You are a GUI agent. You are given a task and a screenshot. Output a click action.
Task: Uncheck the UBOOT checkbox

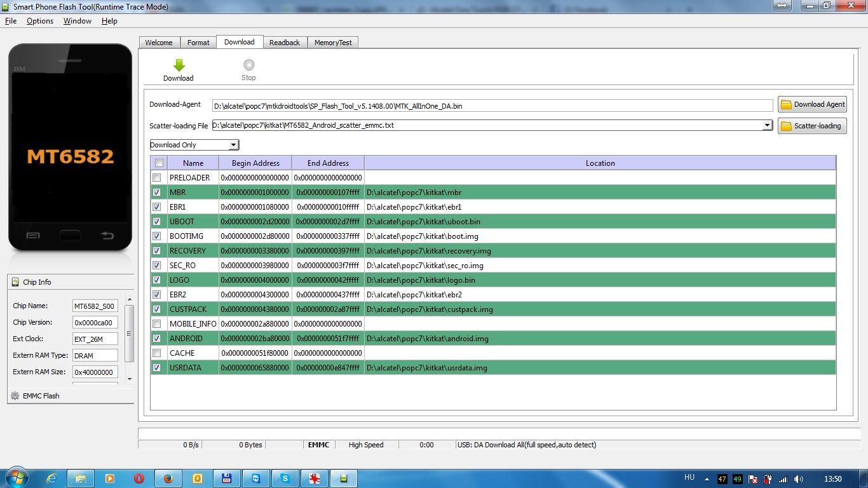click(x=157, y=222)
